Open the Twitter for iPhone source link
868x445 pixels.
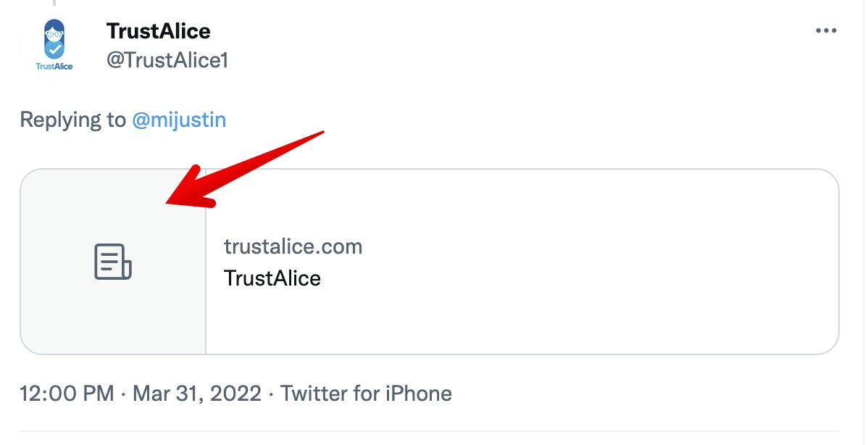pyautogui.click(x=366, y=394)
